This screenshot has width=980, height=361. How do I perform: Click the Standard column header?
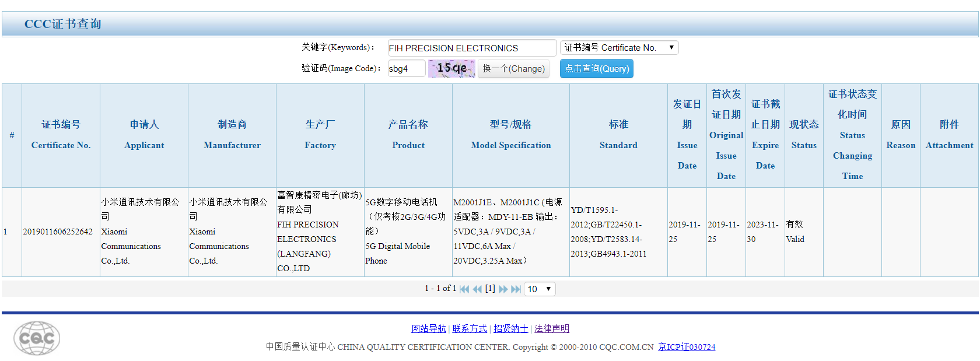tap(618, 135)
